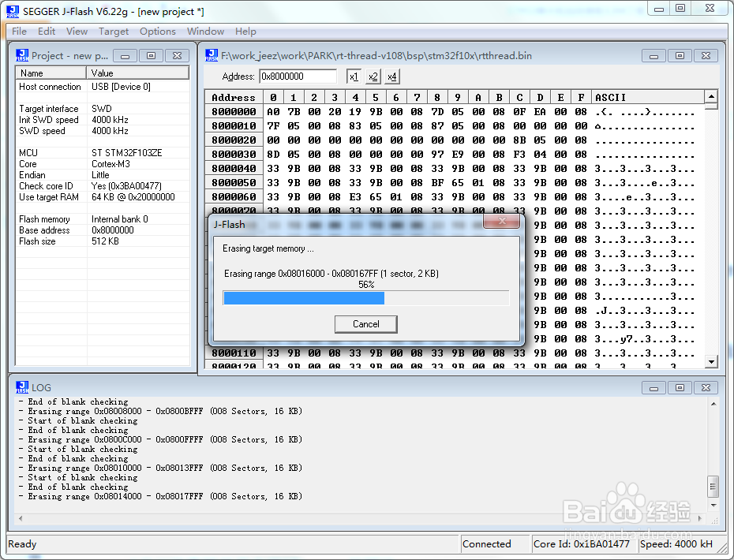Open the Edit menu
Image resolution: width=734 pixels, height=560 pixels.
(x=47, y=32)
